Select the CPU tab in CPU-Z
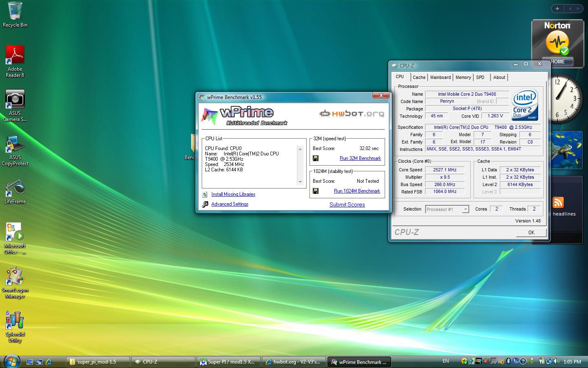 pos(400,76)
